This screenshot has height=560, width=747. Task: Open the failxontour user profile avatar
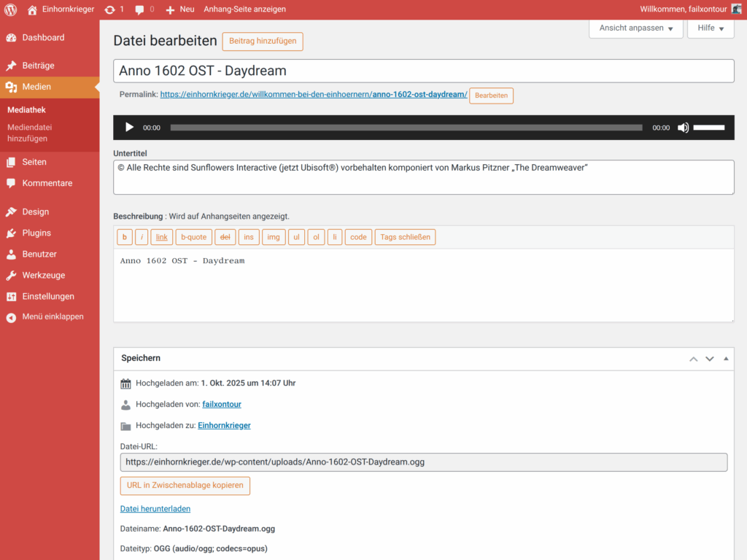click(x=737, y=9)
